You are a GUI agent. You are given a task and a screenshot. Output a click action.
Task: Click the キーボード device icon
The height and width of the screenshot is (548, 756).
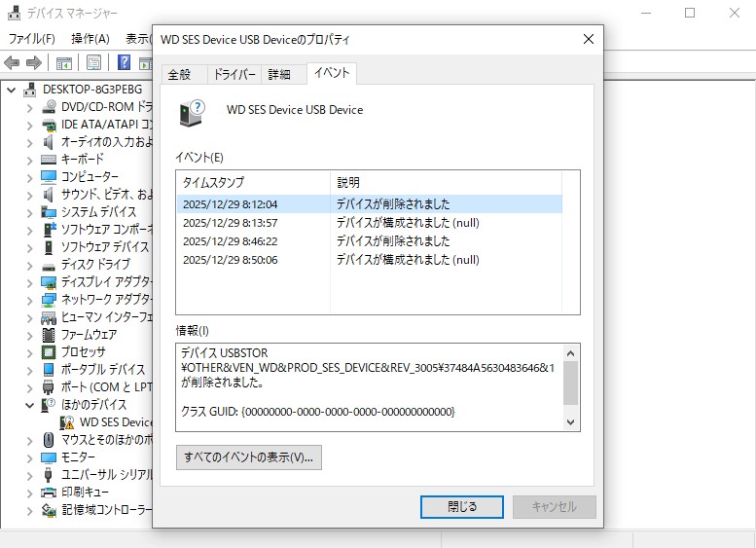pos(49,160)
